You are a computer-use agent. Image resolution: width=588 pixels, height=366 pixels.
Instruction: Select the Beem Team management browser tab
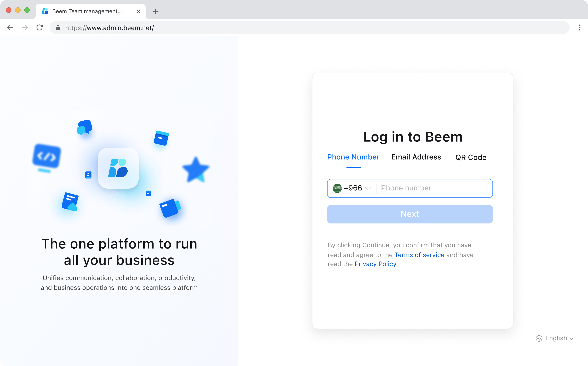91,11
